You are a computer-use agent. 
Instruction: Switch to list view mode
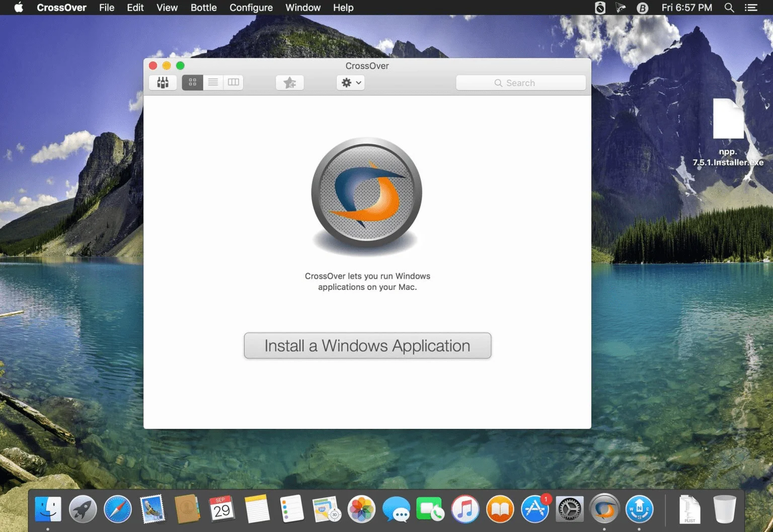213,83
